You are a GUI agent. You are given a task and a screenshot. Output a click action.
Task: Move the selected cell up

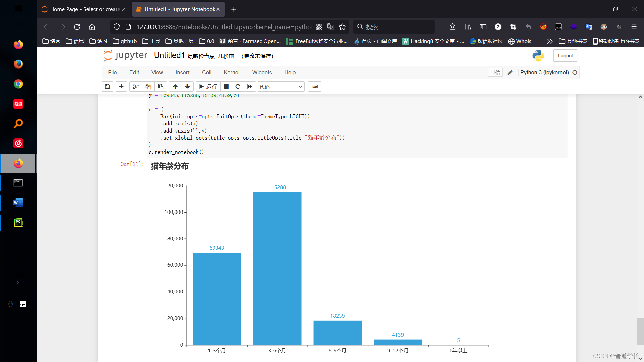(175, 86)
